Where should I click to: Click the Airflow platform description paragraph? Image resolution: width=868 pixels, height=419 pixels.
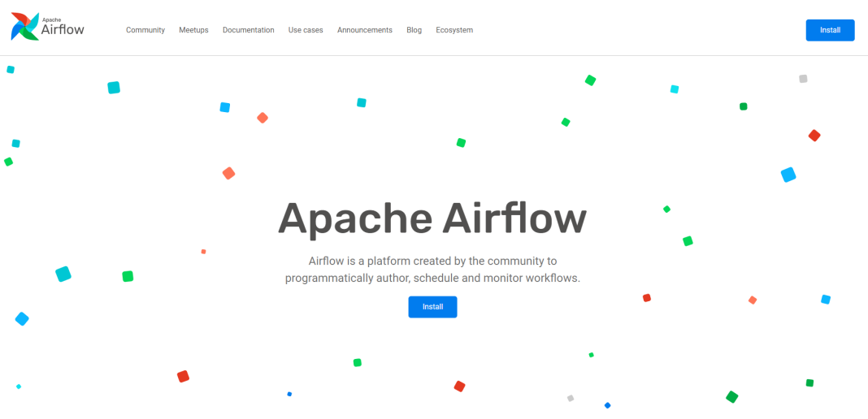pos(432,270)
